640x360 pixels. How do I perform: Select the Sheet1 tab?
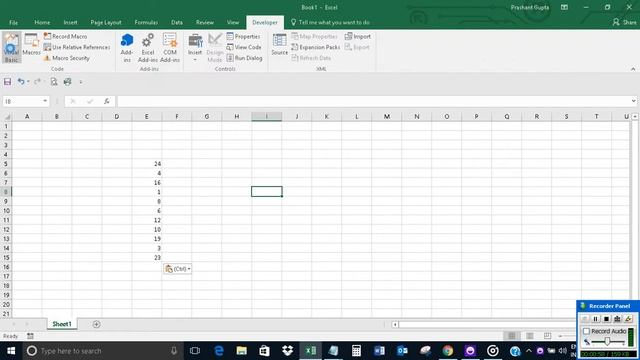[62, 324]
